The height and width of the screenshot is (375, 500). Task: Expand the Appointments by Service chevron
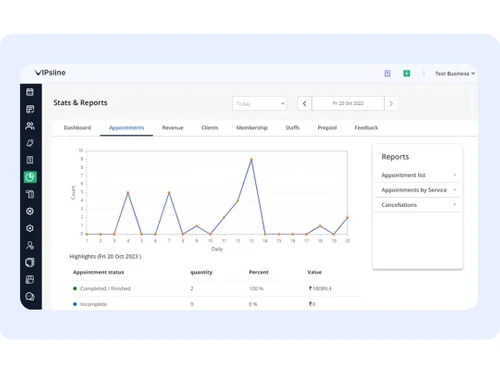pos(455,190)
